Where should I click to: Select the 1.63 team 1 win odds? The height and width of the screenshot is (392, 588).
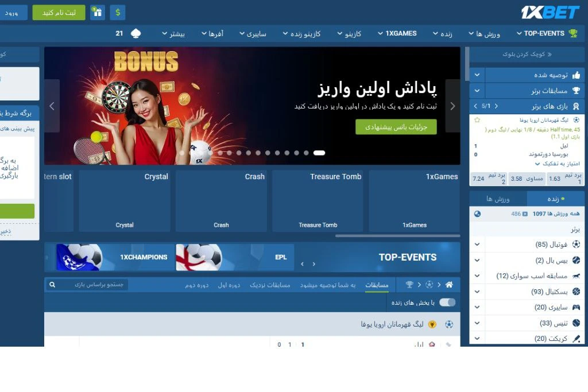pyautogui.click(x=565, y=178)
